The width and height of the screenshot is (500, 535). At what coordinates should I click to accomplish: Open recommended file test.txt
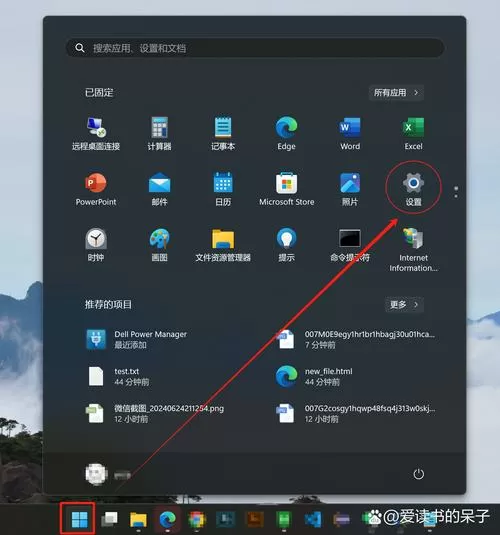point(118,376)
